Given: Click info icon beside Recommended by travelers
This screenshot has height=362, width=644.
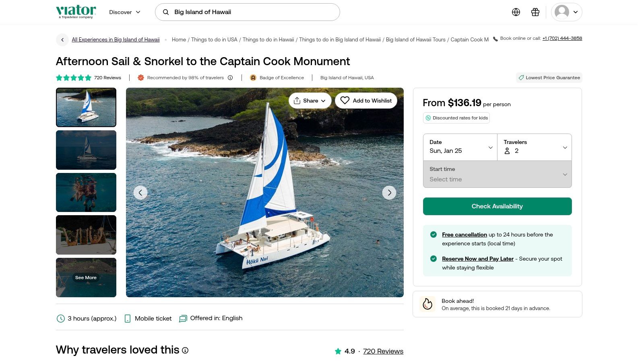Looking at the screenshot, I should coord(230,78).
